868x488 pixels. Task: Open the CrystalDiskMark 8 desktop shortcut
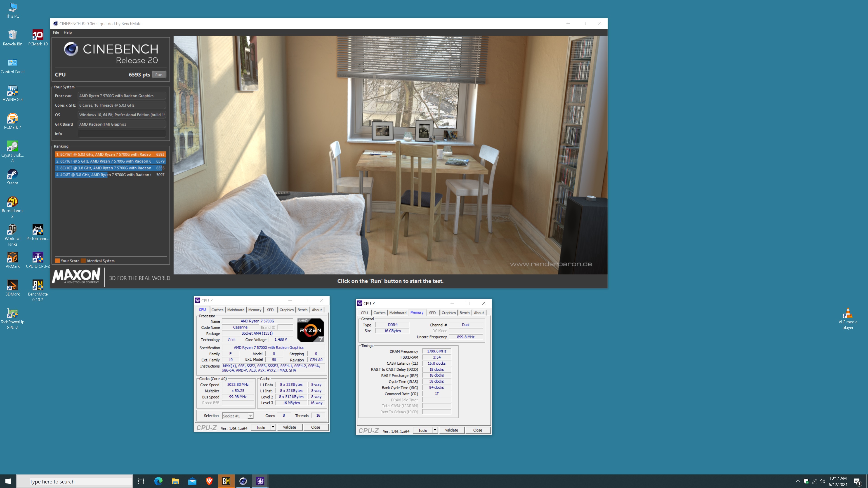point(12,152)
